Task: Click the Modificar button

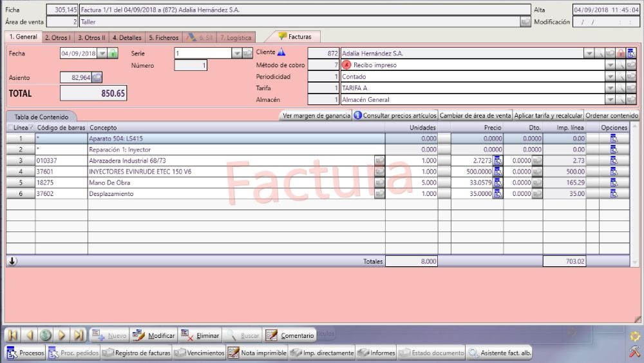Action: pyautogui.click(x=154, y=335)
